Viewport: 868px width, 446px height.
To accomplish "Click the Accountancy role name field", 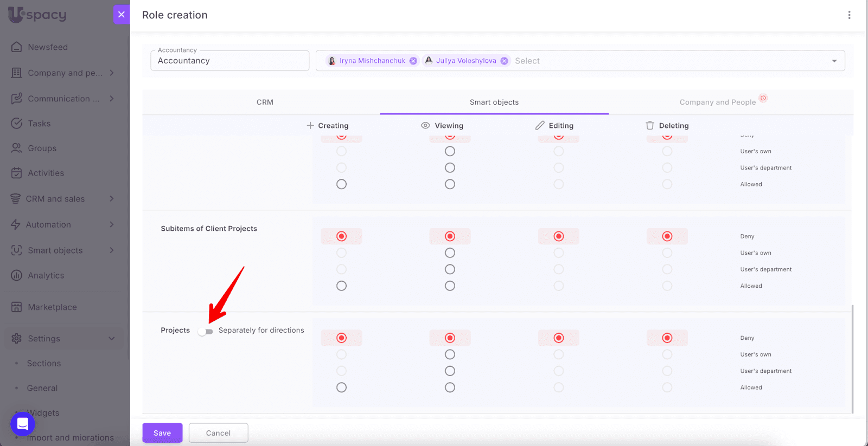I will pyautogui.click(x=229, y=61).
